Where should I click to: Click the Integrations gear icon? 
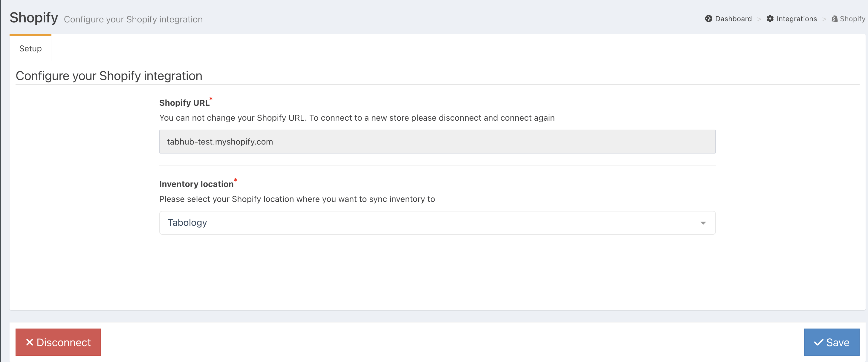(x=770, y=19)
